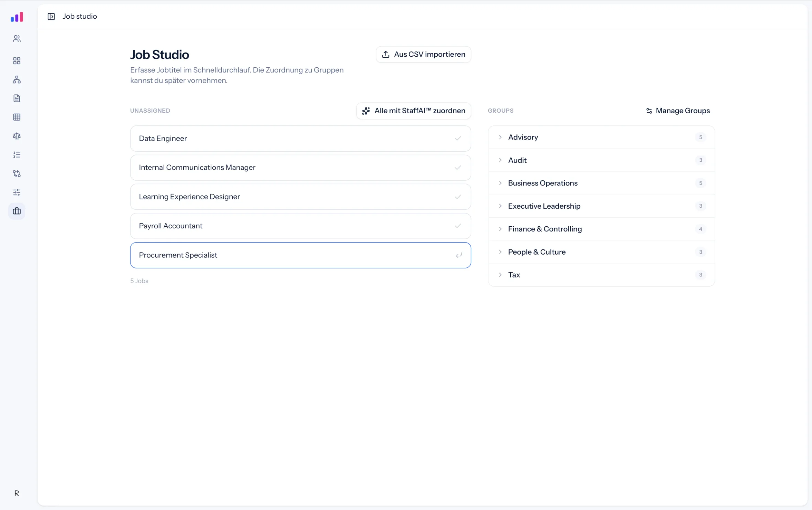This screenshot has width=812, height=510.
Task: Select the Payroll Accountant job field
Action: coord(300,226)
